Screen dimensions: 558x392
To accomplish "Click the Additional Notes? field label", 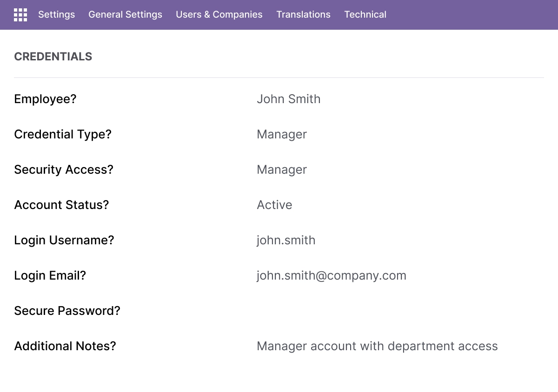I will 65,346.
